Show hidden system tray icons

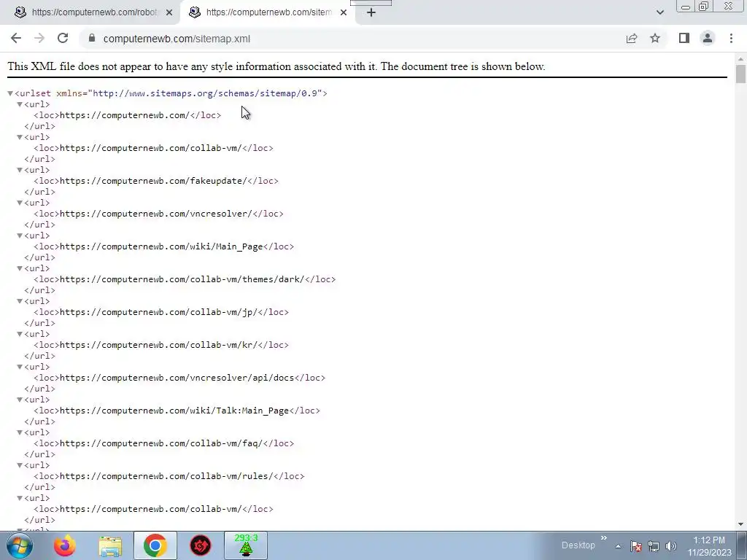tap(618, 546)
